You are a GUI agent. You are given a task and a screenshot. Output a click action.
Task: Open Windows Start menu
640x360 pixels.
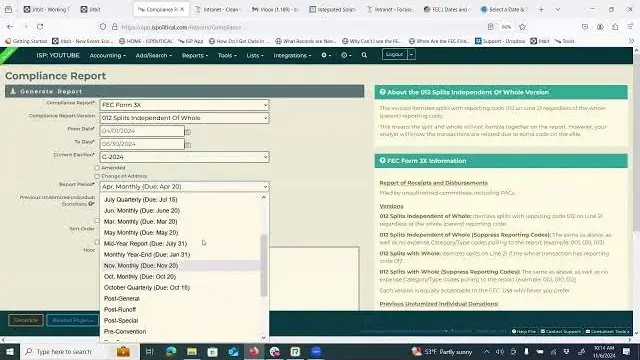(9, 351)
